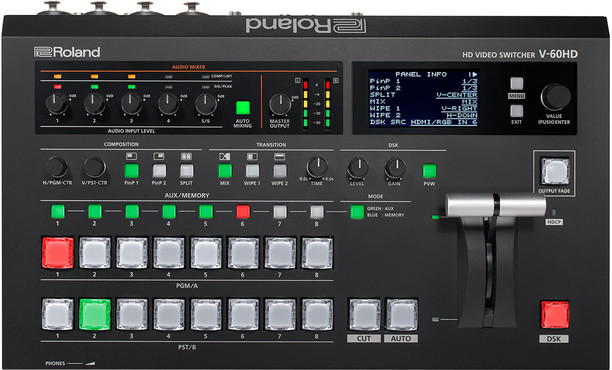The height and width of the screenshot is (370, 612).
Task: Select the red PGM/A input 1 button
Action: (x=57, y=253)
